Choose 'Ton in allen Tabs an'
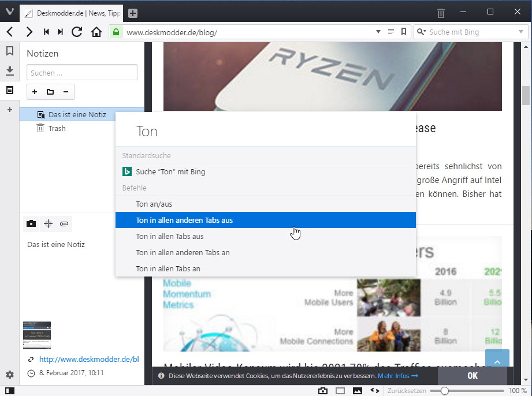This screenshot has height=396, width=532. (266, 268)
